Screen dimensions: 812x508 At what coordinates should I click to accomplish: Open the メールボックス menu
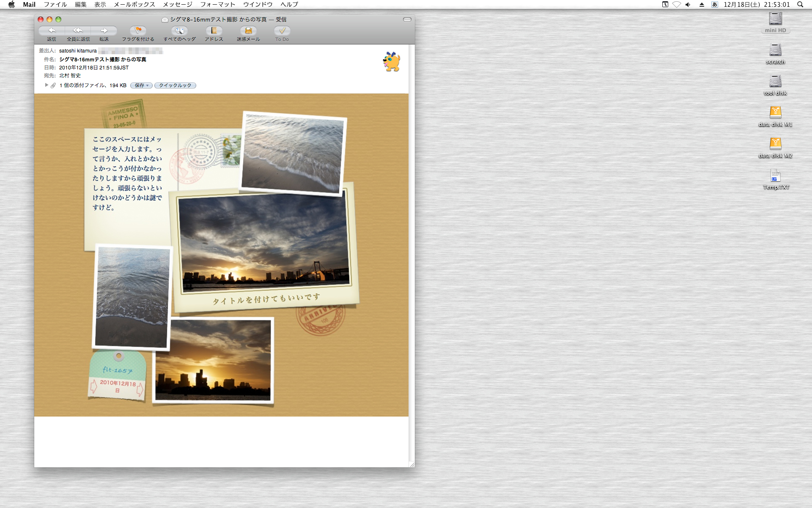pyautogui.click(x=134, y=5)
